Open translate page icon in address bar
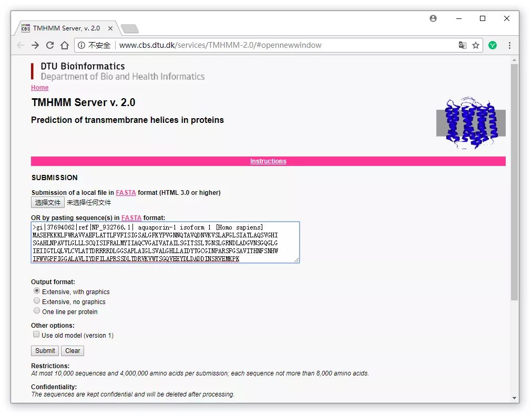 pyautogui.click(x=462, y=45)
